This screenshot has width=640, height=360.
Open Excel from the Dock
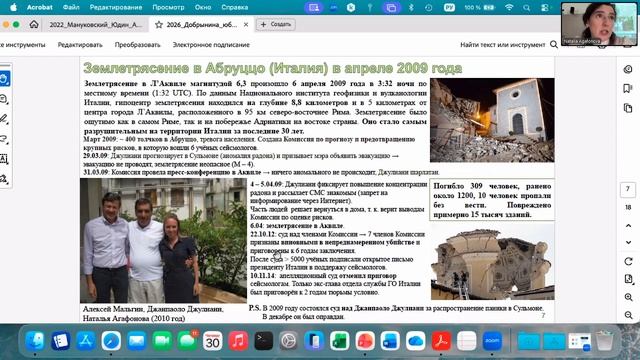[340, 341]
